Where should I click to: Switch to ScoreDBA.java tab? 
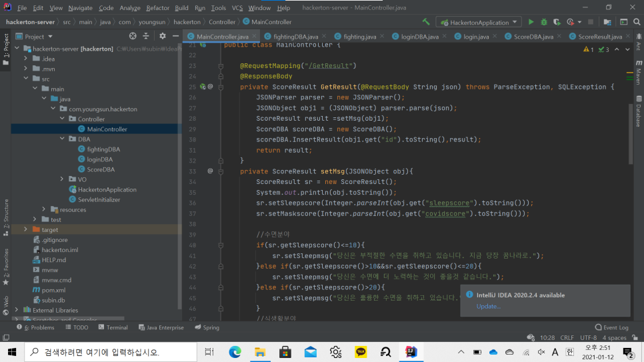click(533, 37)
